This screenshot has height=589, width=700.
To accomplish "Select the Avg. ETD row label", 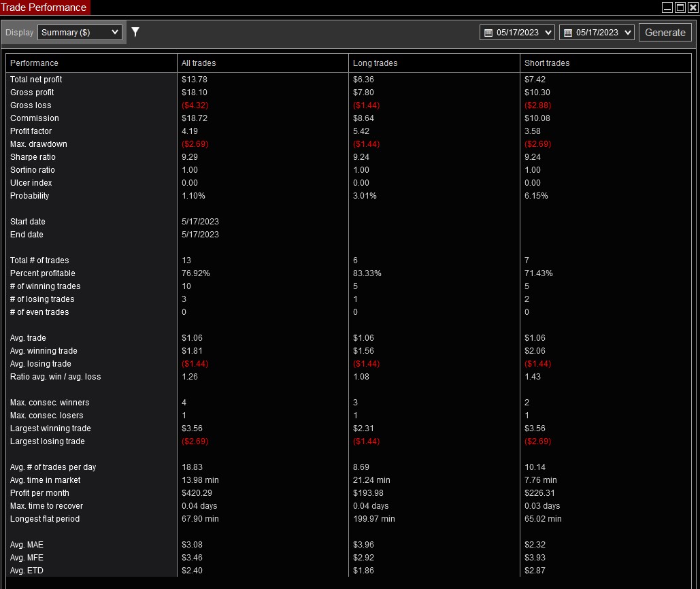I will tap(27, 571).
